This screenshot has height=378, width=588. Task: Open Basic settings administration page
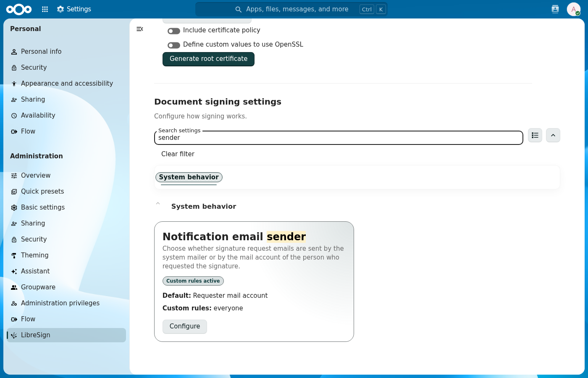click(x=66, y=207)
